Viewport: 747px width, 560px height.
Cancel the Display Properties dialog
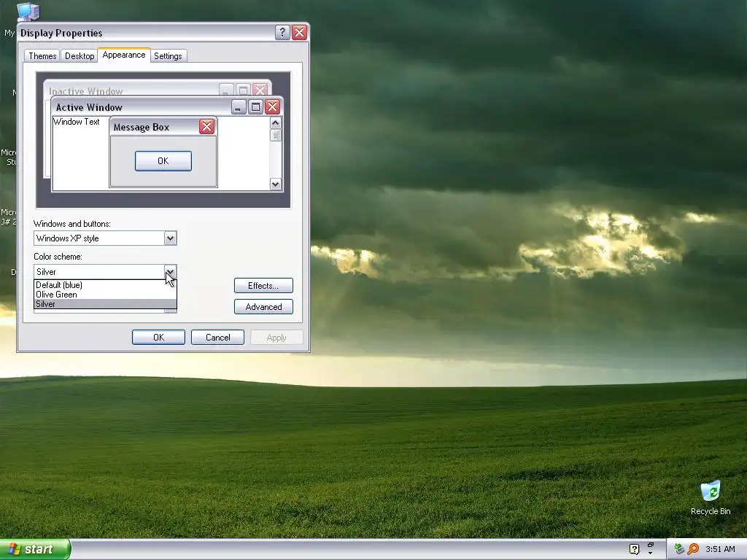tap(217, 337)
